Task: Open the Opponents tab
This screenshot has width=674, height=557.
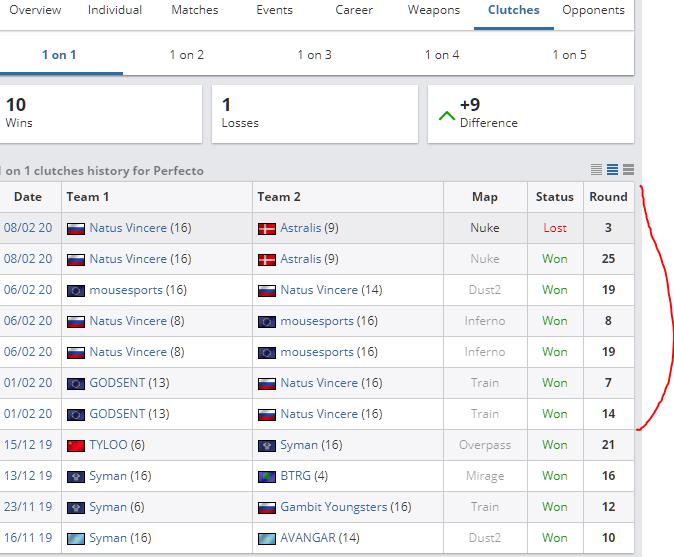Action: pyautogui.click(x=593, y=11)
